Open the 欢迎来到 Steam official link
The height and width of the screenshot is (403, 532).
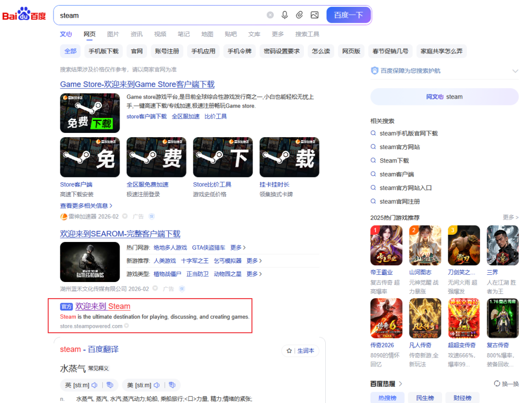pyautogui.click(x=103, y=306)
